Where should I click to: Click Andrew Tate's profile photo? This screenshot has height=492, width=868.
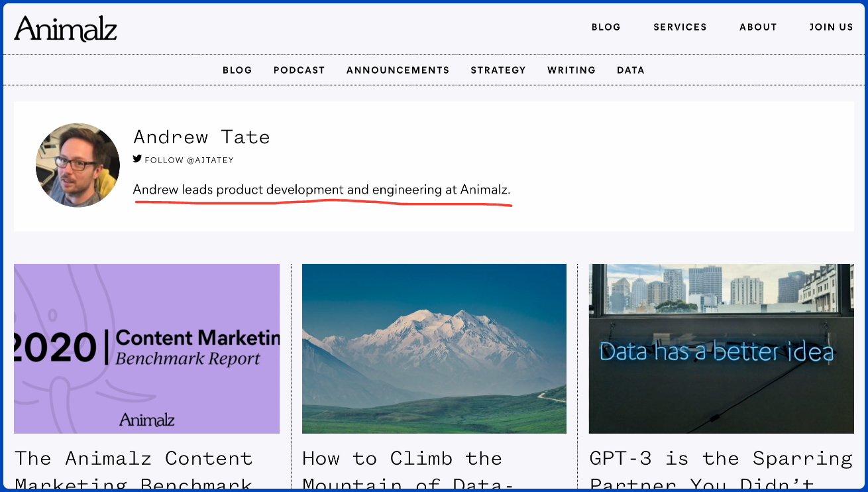[x=78, y=165]
